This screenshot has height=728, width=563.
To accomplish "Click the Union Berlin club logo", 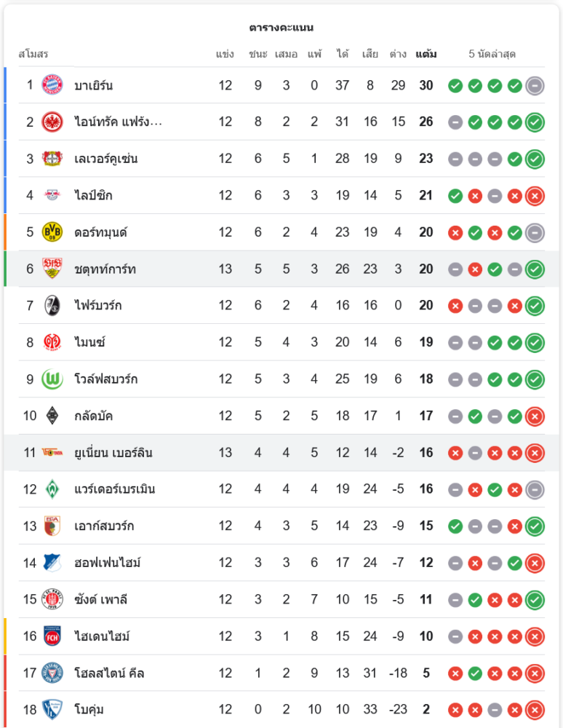I will click(52, 453).
